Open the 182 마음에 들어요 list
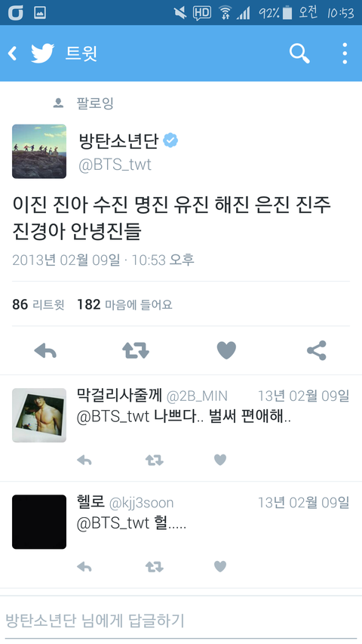Image resolution: width=362 pixels, height=644 pixels. (124, 304)
